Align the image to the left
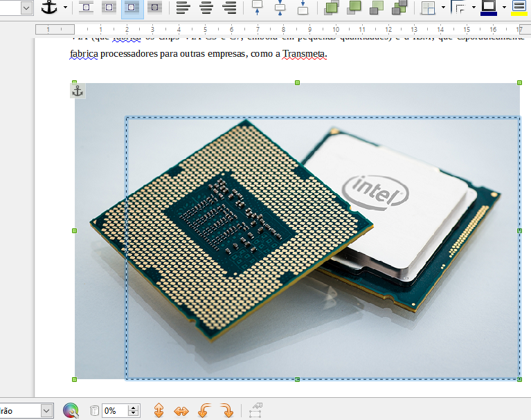Viewport: 531px width, 420px height. [183, 8]
